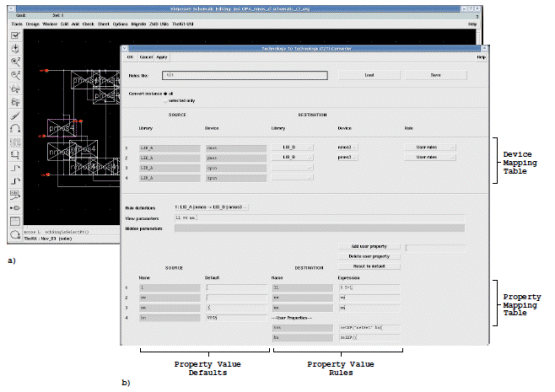This screenshot has width=555, height=392.
Task: Select the wide Wire tool icon
Action: tap(15, 181)
